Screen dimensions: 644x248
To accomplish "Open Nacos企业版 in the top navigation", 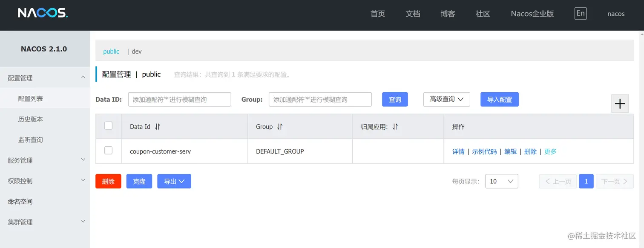I will pyautogui.click(x=532, y=14).
